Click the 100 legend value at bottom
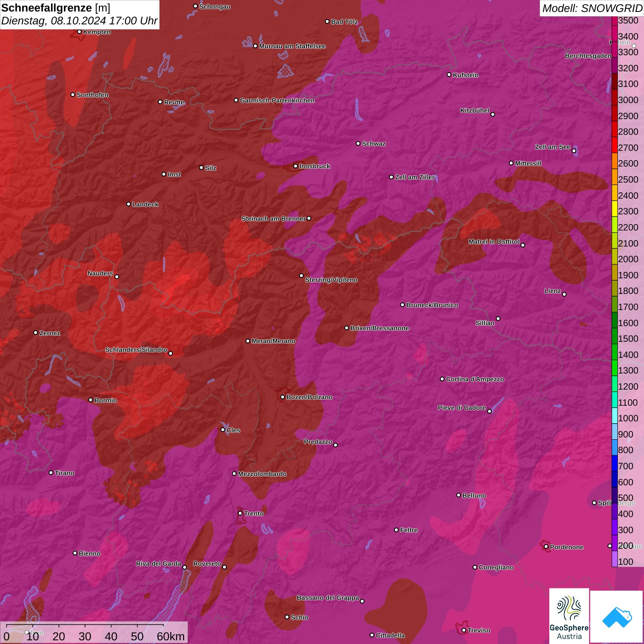The height and width of the screenshot is (644, 644). (x=626, y=562)
